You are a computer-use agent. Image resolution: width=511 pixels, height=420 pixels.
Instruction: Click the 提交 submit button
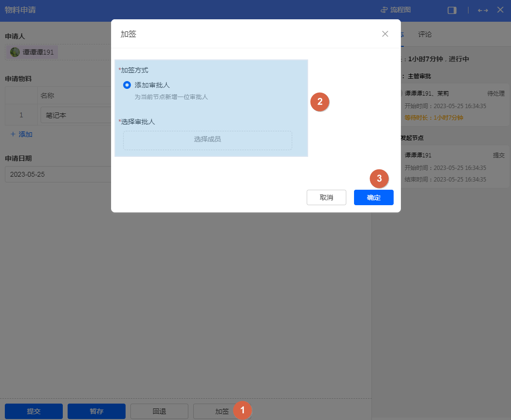(x=34, y=411)
